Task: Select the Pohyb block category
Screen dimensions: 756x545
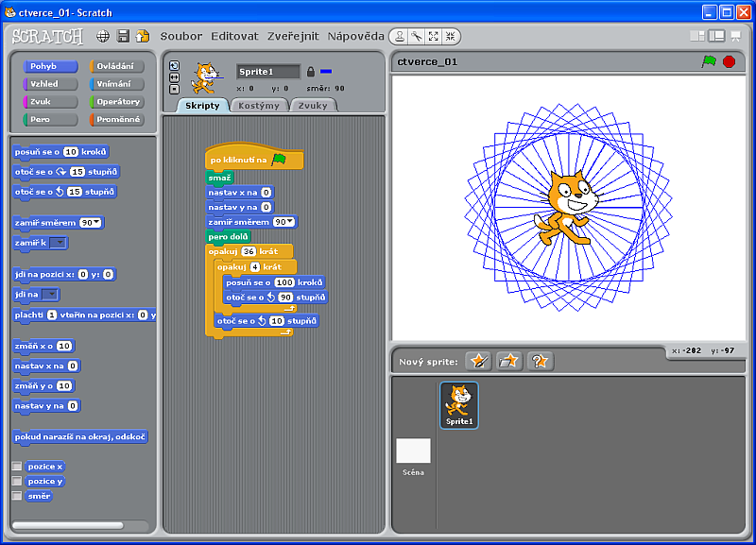Action: [50, 66]
